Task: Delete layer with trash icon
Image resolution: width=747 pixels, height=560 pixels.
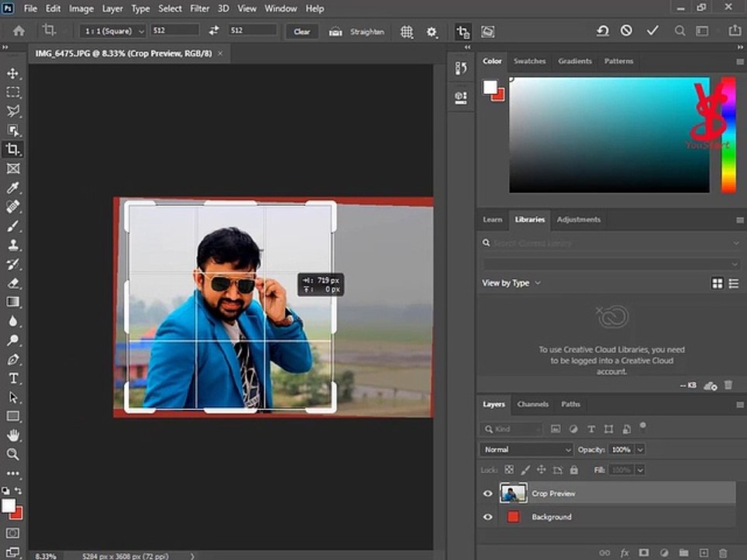Action: coord(723,552)
